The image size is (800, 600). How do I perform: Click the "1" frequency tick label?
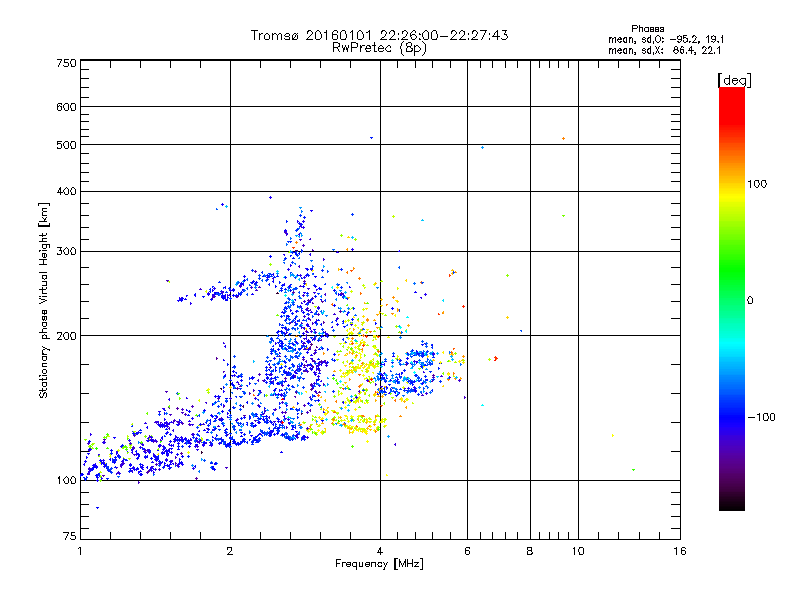pyautogui.click(x=80, y=552)
